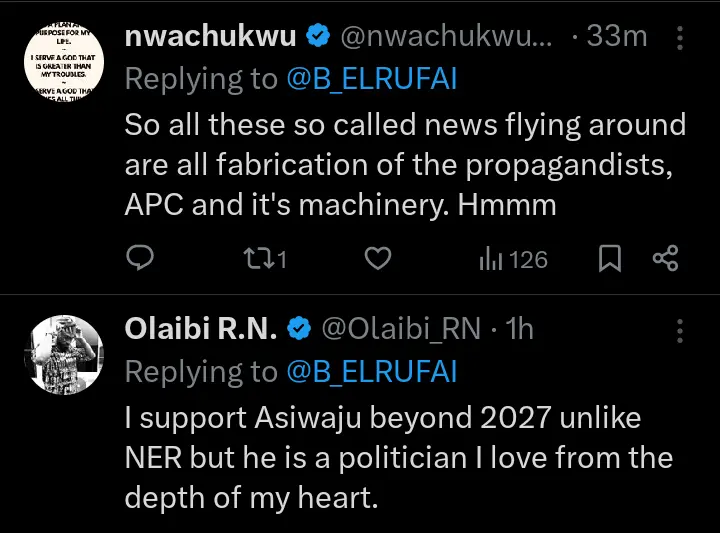Open the 33m timestamp of nwachukwu's tweet
720x533 pixels.
pos(617,38)
